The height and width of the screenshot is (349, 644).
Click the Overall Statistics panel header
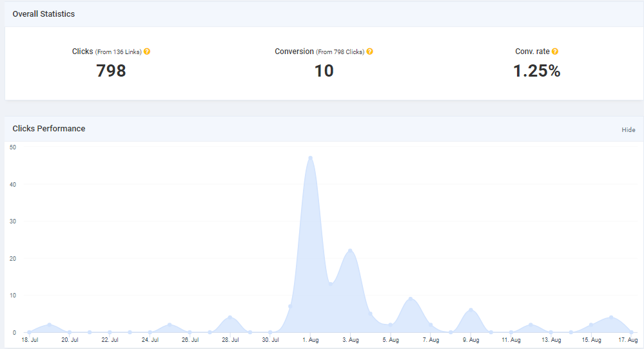[44, 14]
